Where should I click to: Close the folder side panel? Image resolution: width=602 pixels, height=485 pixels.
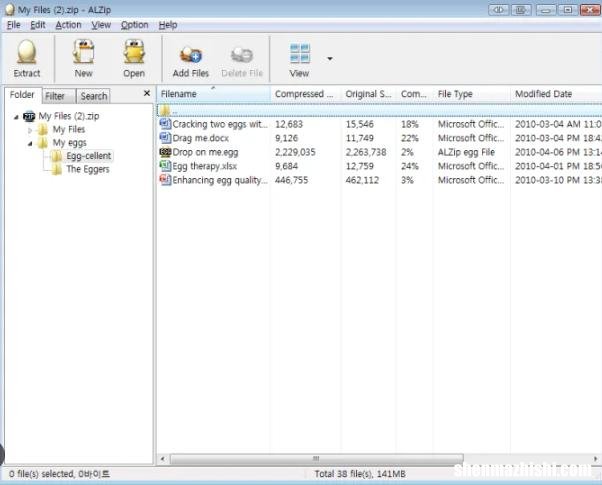147,93
